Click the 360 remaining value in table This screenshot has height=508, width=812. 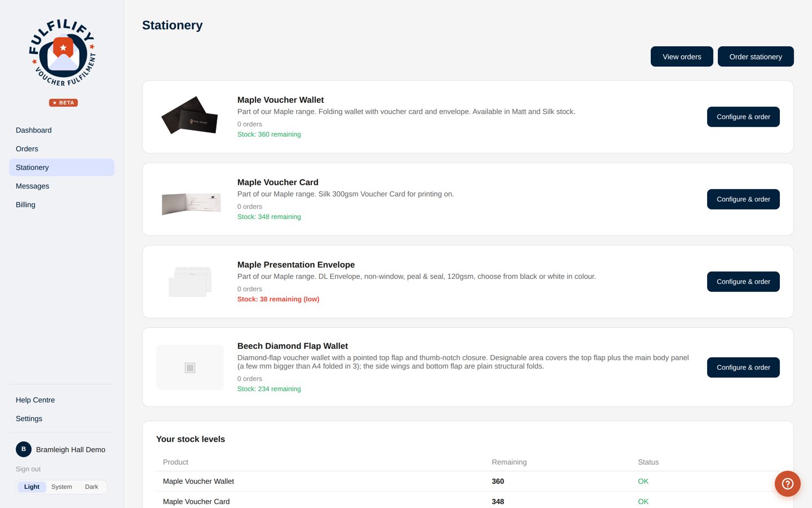coord(498,481)
